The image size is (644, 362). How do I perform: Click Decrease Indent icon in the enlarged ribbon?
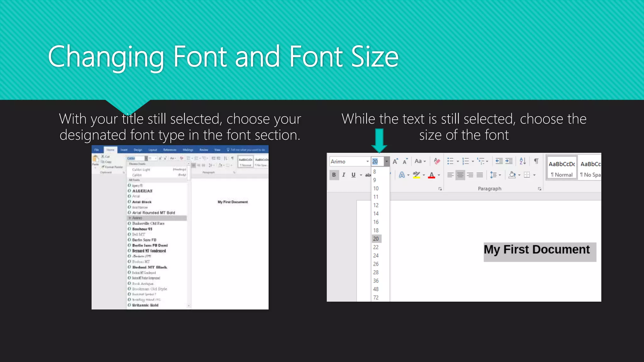(x=499, y=161)
